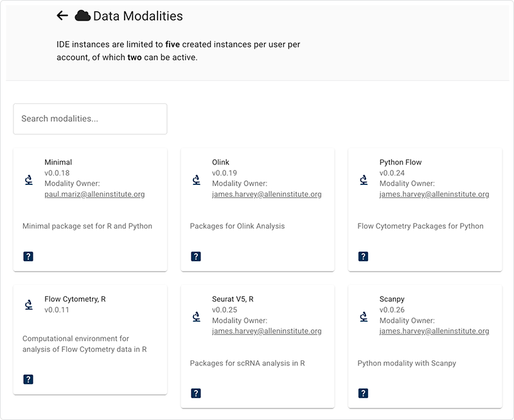Open help icon on Python Flow card
The height and width of the screenshot is (420, 514).
click(364, 256)
